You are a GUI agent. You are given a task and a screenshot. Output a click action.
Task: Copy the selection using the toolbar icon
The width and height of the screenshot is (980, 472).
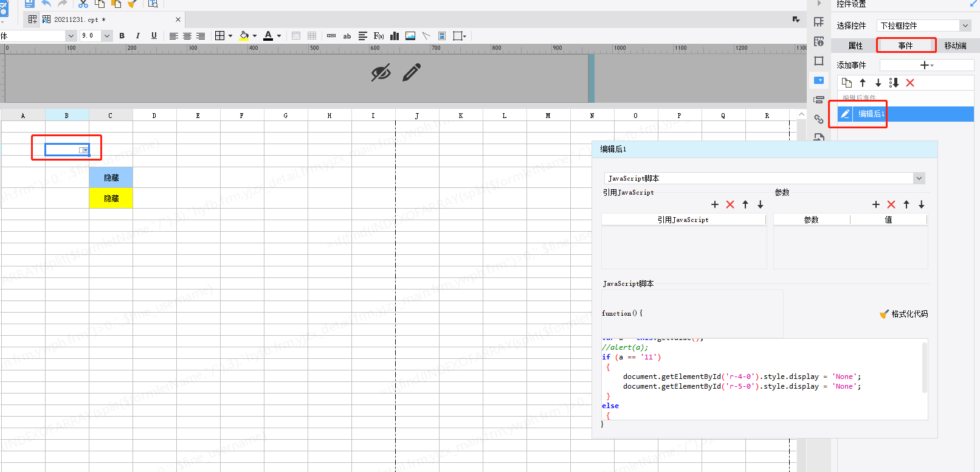(x=100, y=3)
